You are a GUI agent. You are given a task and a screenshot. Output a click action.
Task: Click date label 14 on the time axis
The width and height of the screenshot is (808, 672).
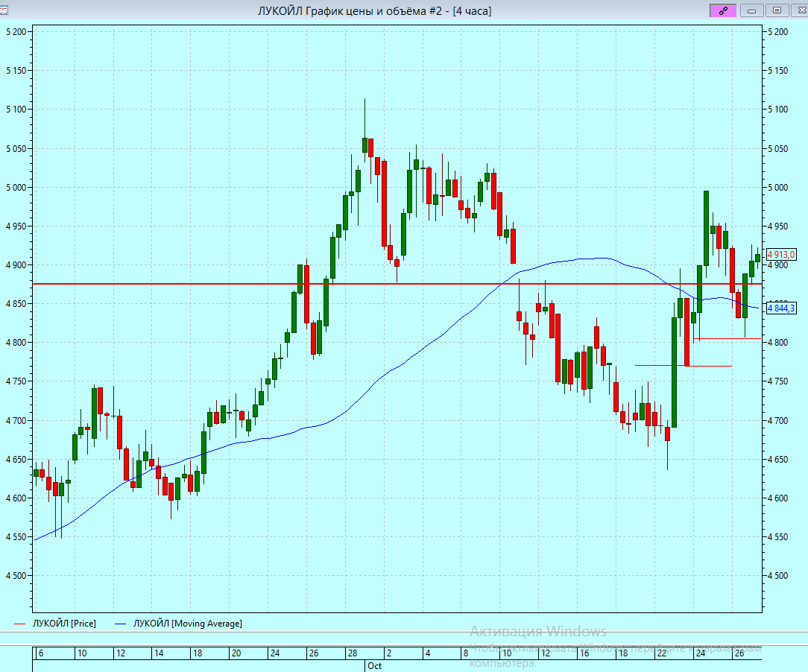159,653
